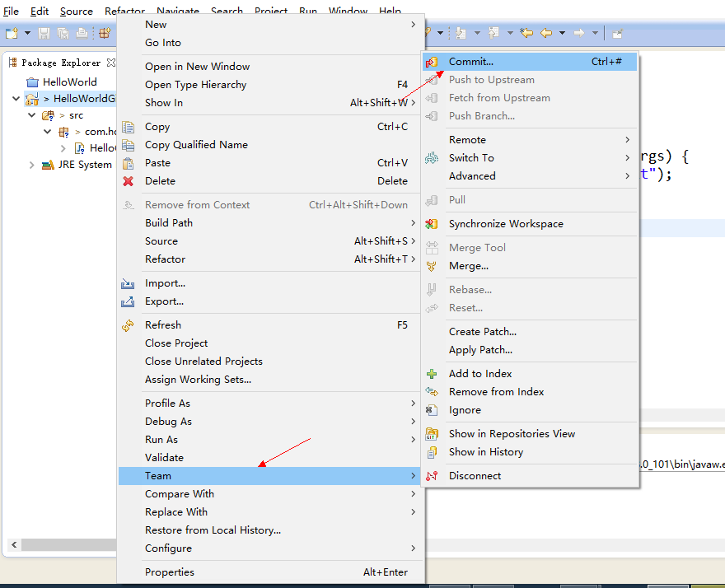725x588 pixels.
Task: Open the Build Path submenu
Action: pyautogui.click(x=270, y=223)
